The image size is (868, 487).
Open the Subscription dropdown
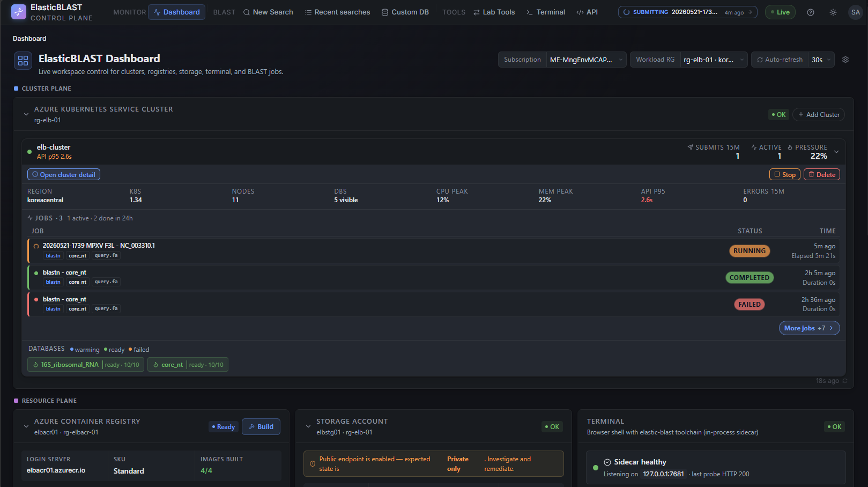[x=587, y=60]
